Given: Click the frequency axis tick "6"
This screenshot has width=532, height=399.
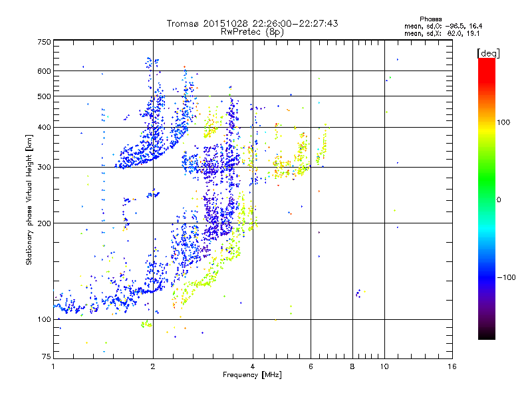Looking at the screenshot, I should pos(311,366).
